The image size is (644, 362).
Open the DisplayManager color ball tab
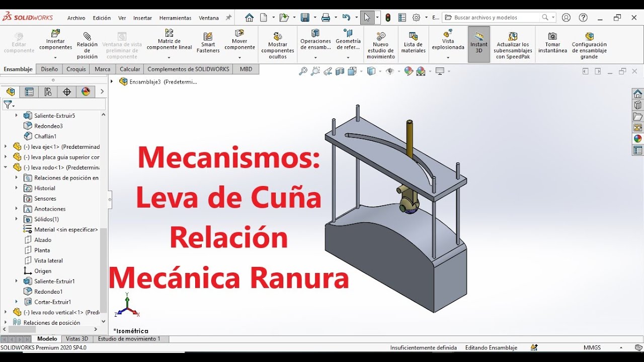86,92
